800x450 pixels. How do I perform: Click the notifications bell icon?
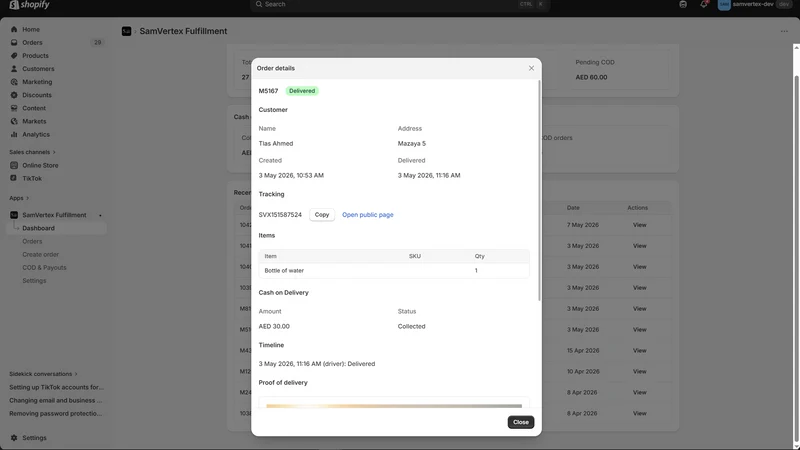coord(704,4)
